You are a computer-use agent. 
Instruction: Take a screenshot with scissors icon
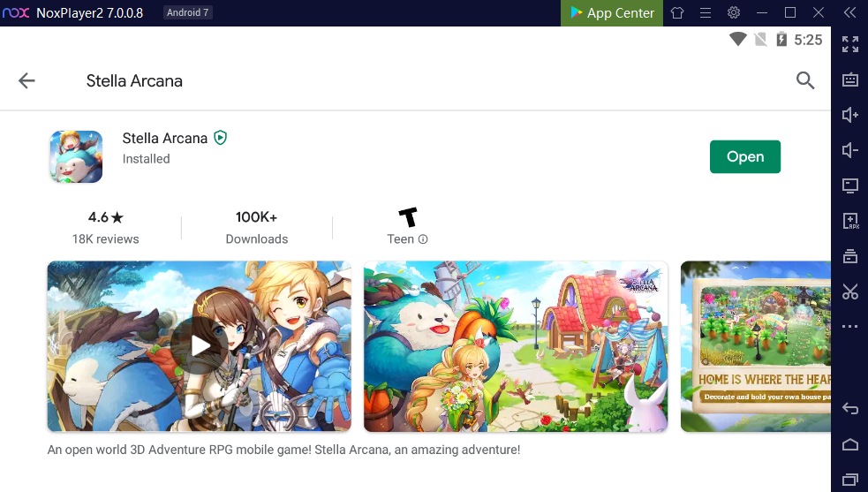click(x=850, y=291)
